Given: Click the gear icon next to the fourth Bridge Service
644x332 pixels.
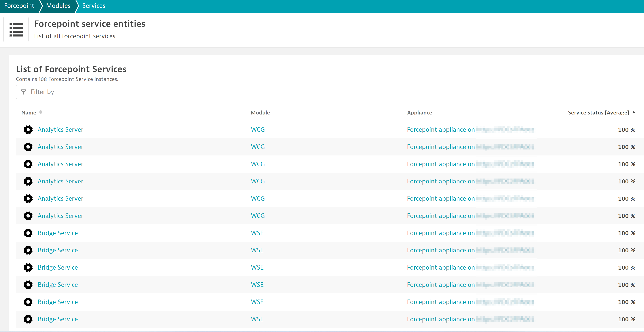Looking at the screenshot, I should pos(28,285).
